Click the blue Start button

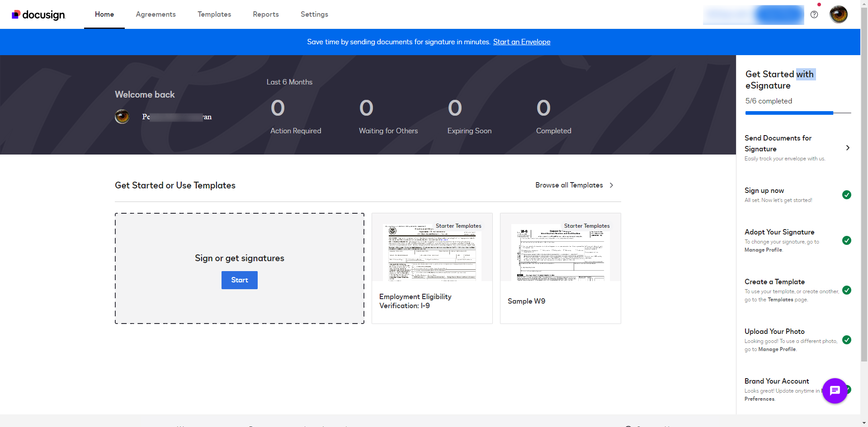240,280
